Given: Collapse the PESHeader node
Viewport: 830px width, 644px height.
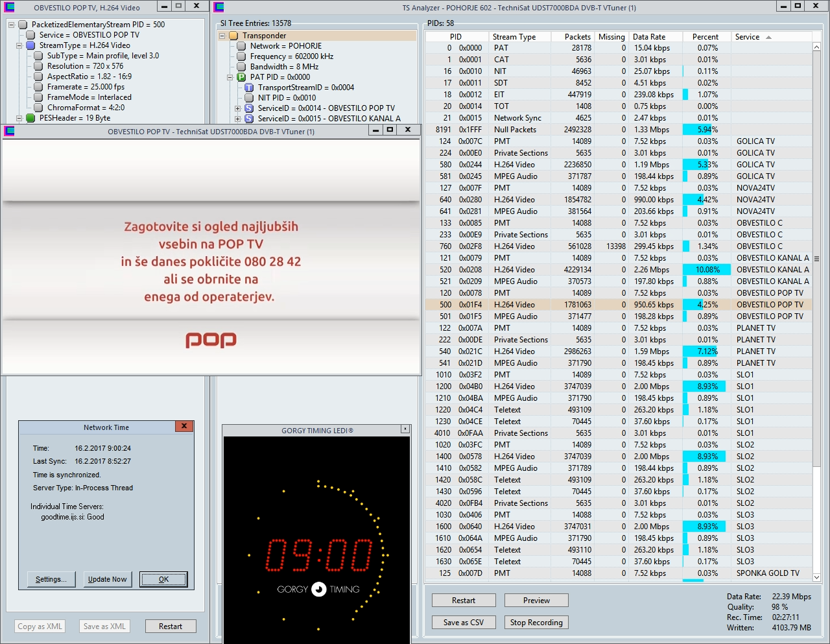Looking at the screenshot, I should click(19, 118).
